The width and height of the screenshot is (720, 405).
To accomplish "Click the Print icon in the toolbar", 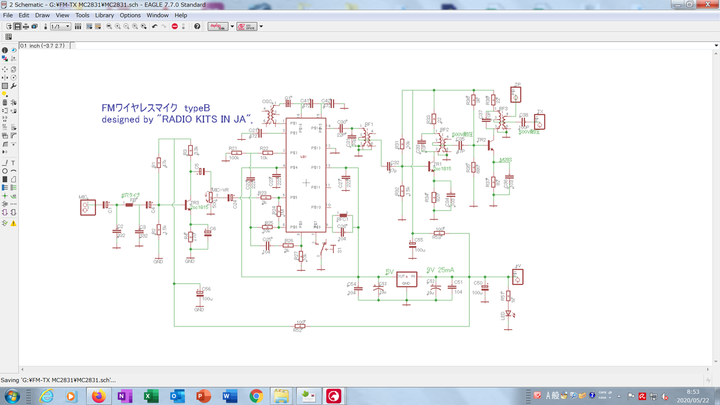I will (27, 26).
